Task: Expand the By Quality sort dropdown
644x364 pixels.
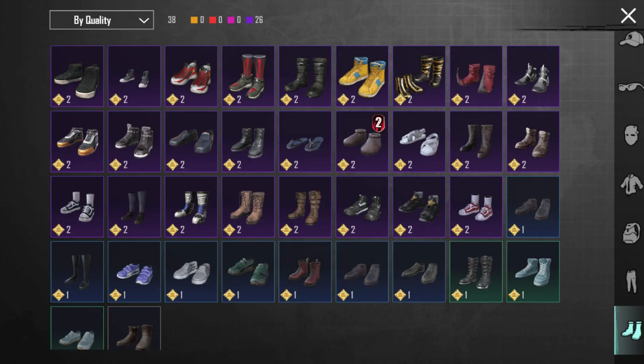Action: pyautogui.click(x=102, y=20)
